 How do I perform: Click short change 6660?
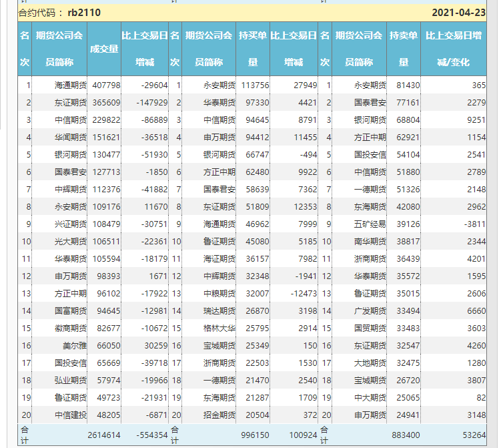pos(476,311)
